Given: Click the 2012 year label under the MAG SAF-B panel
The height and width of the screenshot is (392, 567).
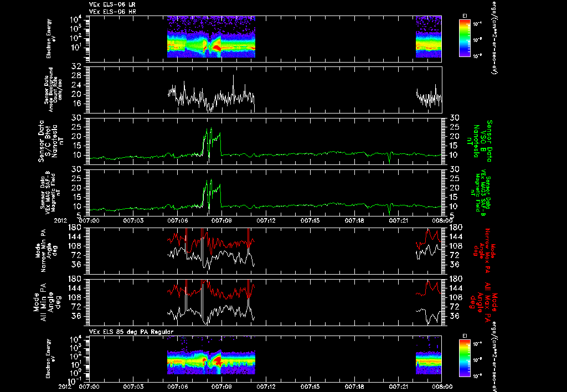Looking at the screenshot, I should [x=60, y=220].
